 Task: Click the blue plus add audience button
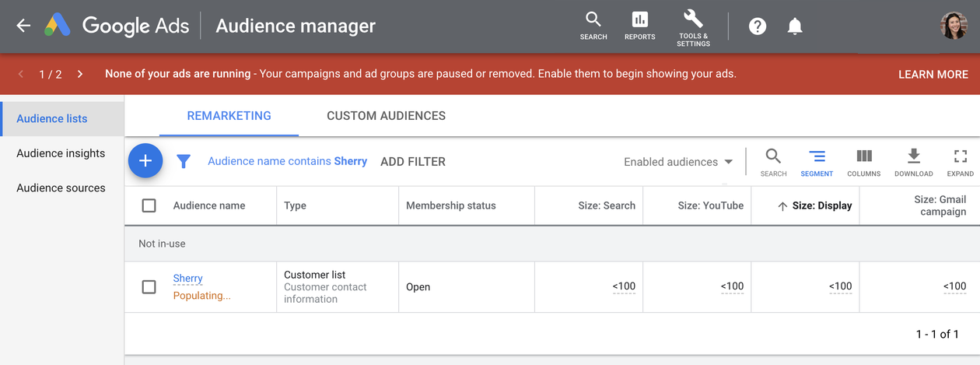pos(145,161)
